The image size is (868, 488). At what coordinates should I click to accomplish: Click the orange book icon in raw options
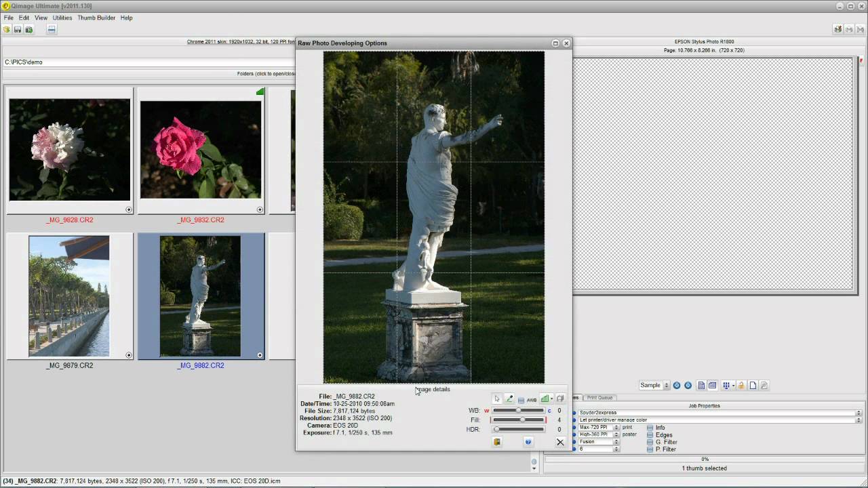(497, 442)
